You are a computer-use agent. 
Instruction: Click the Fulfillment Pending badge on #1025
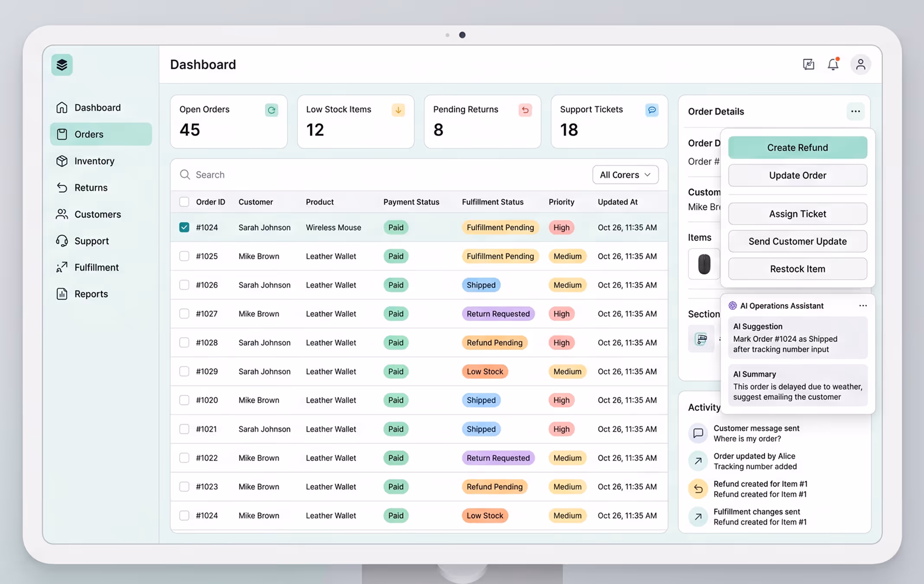tap(500, 256)
